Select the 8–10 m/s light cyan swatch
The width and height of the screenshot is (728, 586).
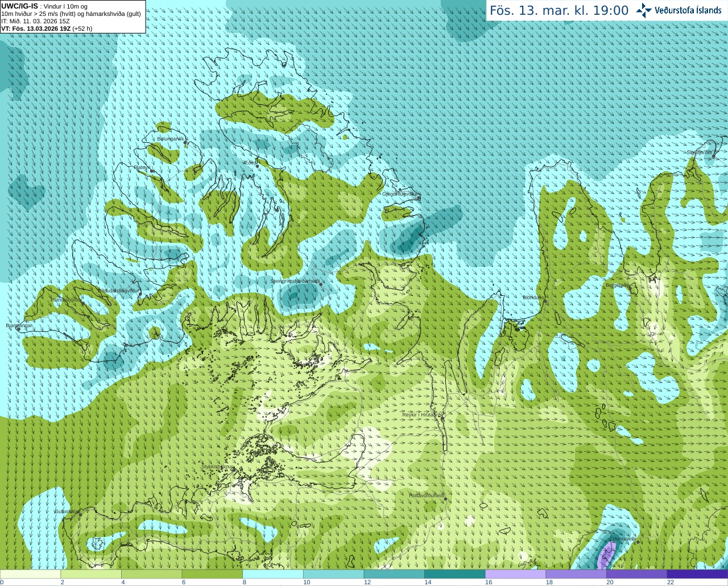[x=273, y=574]
